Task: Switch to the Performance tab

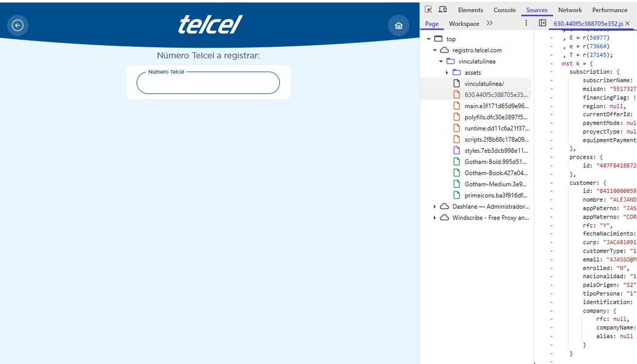Action: pyautogui.click(x=609, y=10)
